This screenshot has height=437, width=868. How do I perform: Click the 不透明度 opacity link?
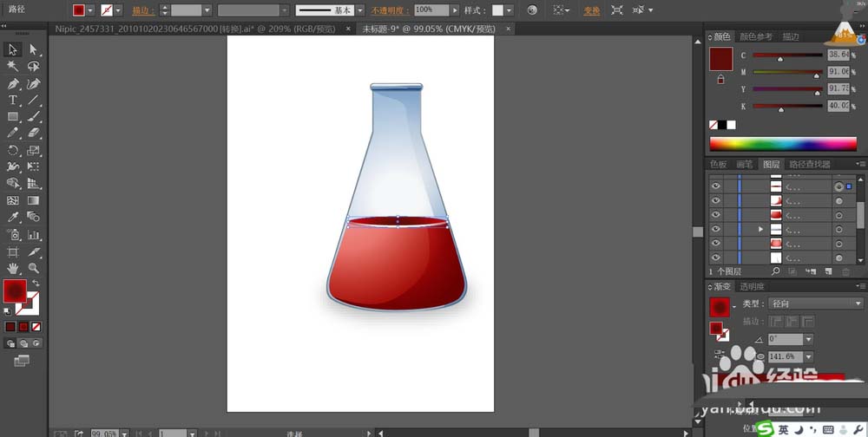coord(391,10)
